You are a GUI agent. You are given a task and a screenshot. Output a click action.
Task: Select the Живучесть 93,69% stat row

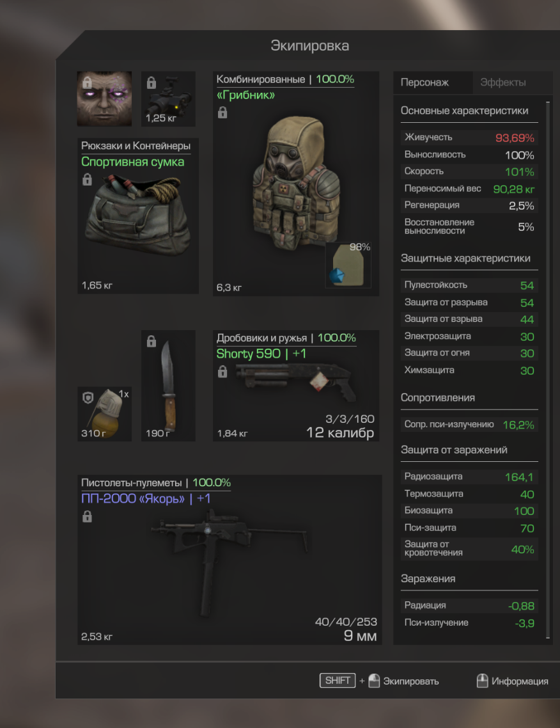point(469,138)
